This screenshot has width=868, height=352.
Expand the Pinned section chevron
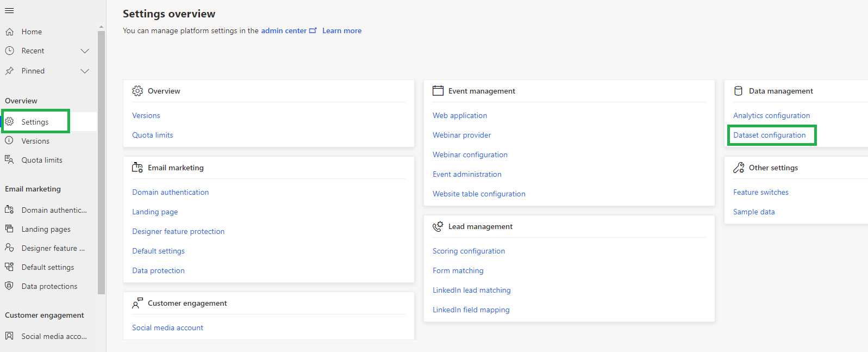pyautogui.click(x=85, y=71)
